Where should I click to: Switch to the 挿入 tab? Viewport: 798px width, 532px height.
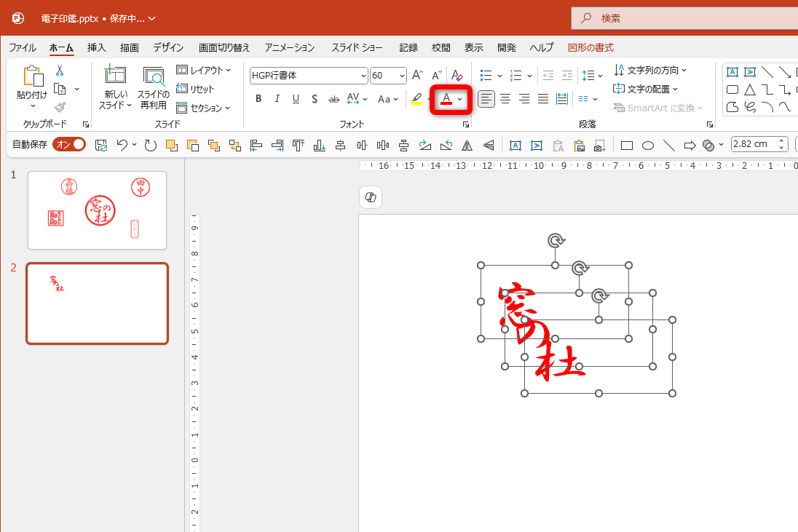(x=96, y=48)
